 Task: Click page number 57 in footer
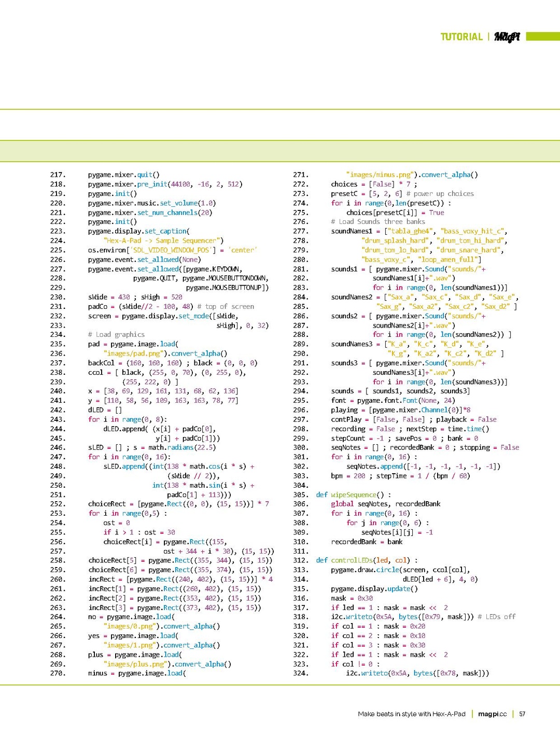point(522,714)
